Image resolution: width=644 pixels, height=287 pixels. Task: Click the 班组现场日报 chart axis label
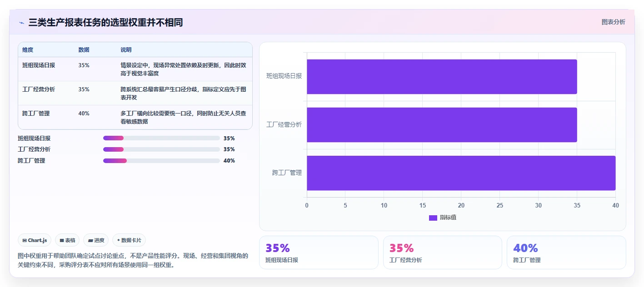point(284,76)
